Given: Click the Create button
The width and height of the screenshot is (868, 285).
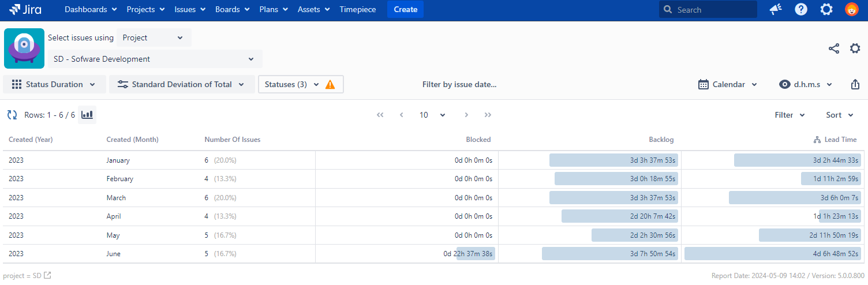Looking at the screenshot, I should point(405,9).
